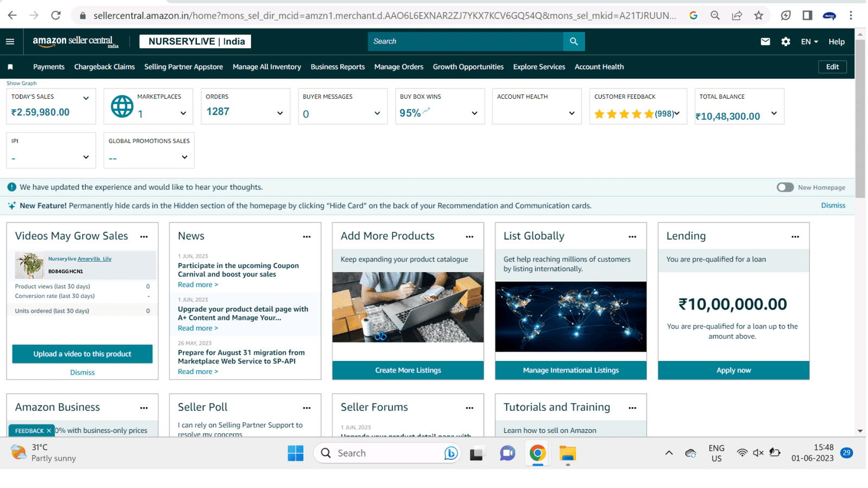Go to Manage All Inventory
868x488 pixels.
click(x=267, y=67)
